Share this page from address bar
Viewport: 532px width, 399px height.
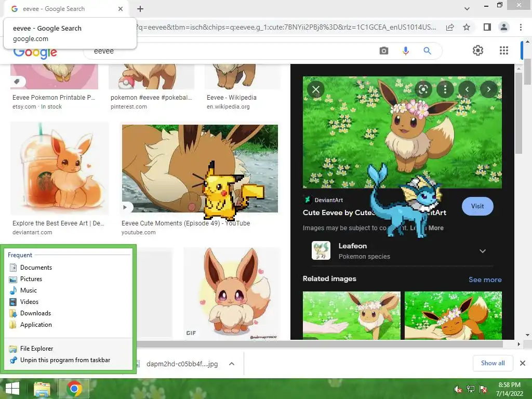(450, 27)
